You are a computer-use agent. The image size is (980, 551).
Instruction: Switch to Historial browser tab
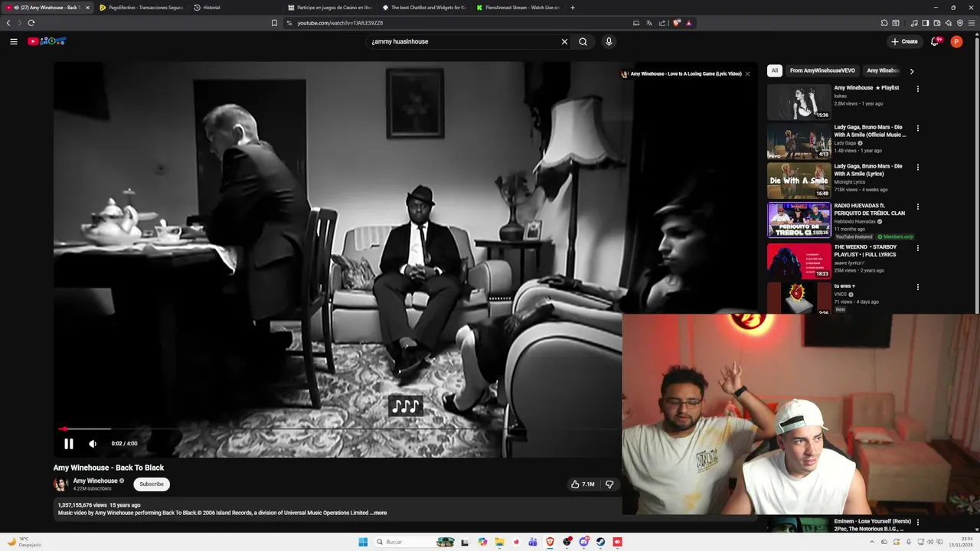tap(234, 8)
